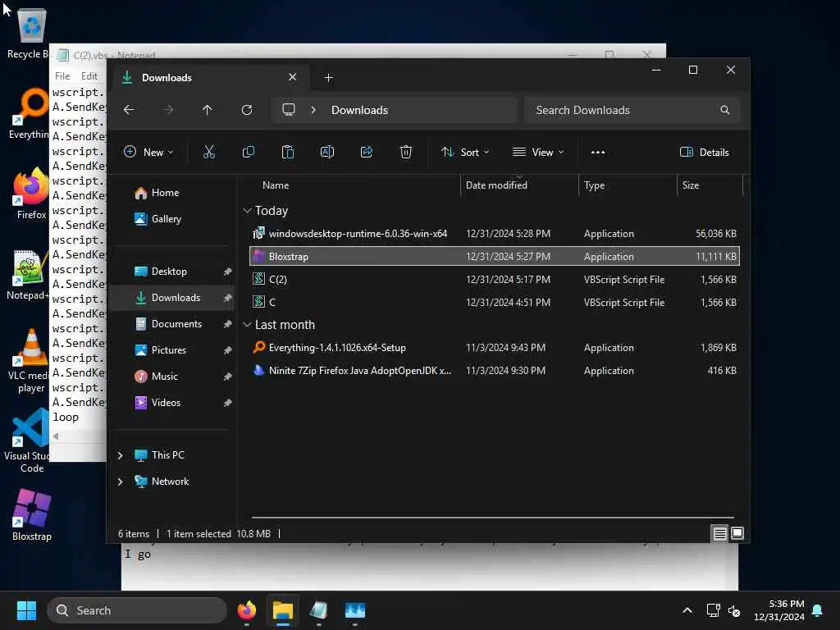Select the Firefox desktop shortcut

[x=31, y=194]
